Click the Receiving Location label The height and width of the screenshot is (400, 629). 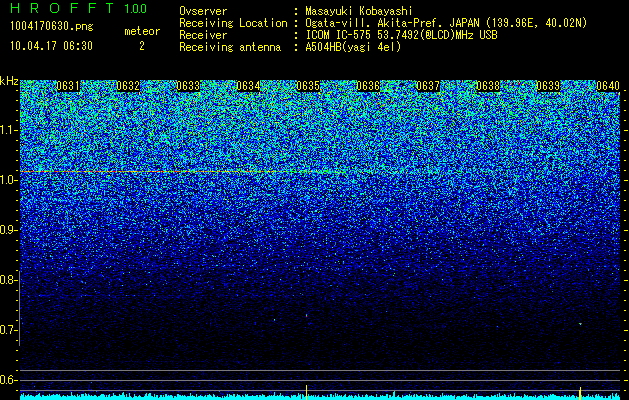point(233,23)
